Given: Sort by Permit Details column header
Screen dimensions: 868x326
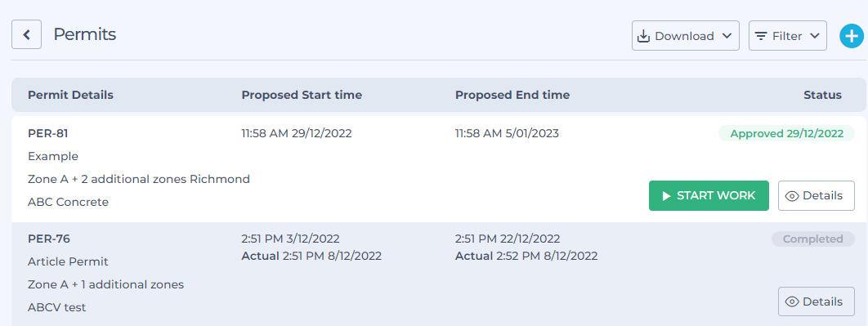Looking at the screenshot, I should pyautogui.click(x=70, y=96).
